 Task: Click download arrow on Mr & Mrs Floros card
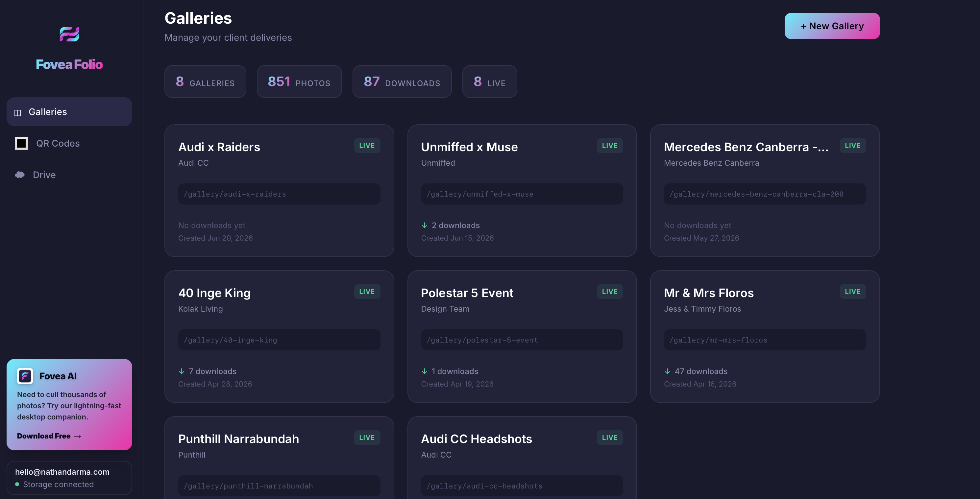tap(667, 371)
